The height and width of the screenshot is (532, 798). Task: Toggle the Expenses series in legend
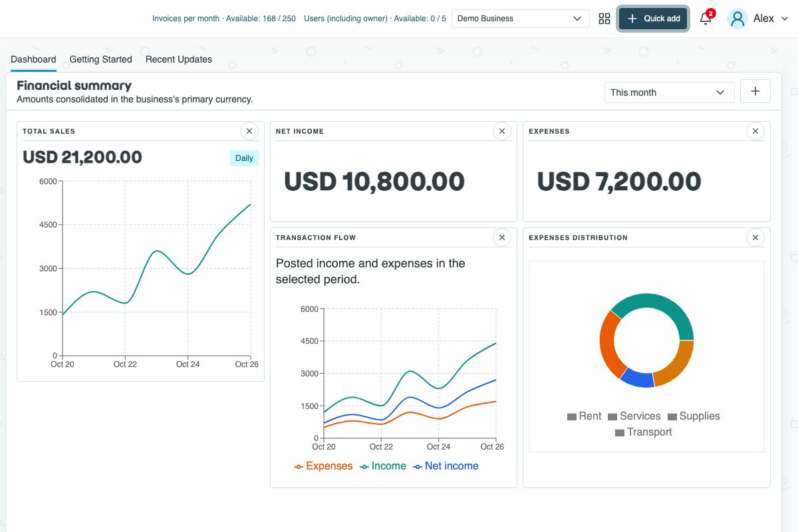tap(323, 466)
